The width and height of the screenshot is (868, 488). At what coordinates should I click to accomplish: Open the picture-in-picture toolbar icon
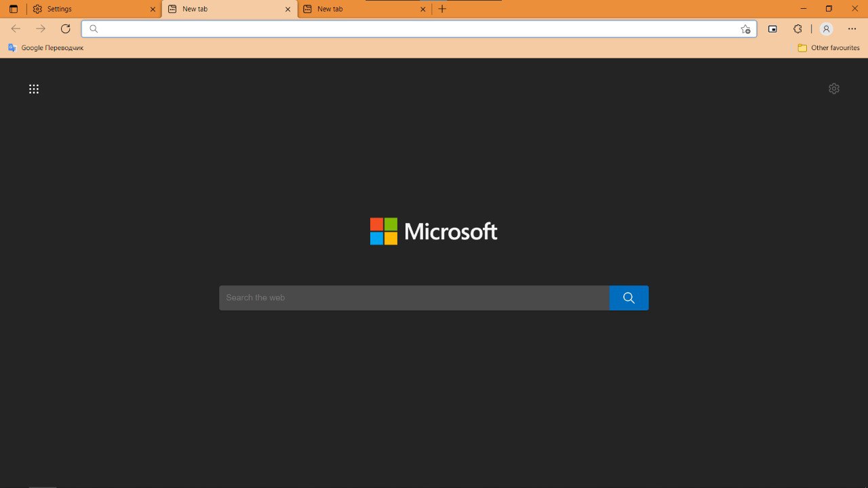point(772,28)
